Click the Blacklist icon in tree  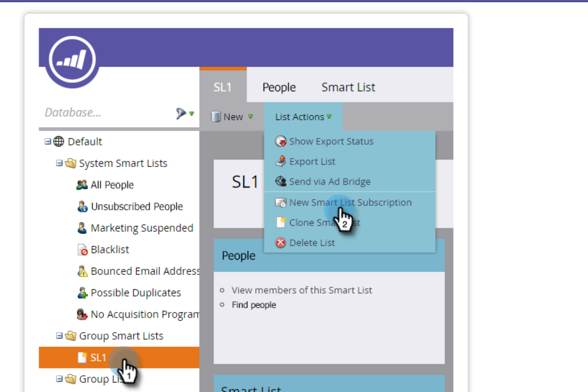[82, 250]
